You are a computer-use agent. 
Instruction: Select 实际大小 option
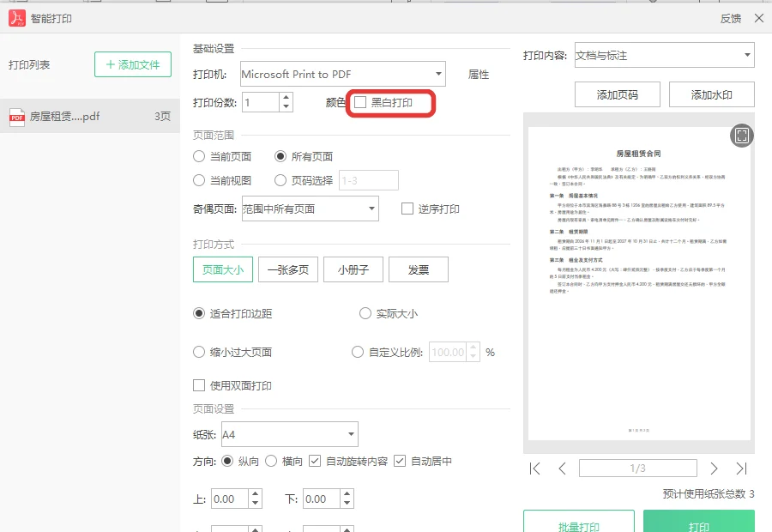click(x=365, y=314)
